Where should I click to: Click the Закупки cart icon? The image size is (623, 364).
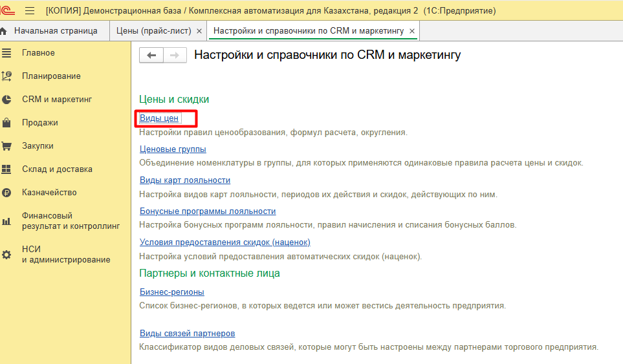tap(6, 146)
